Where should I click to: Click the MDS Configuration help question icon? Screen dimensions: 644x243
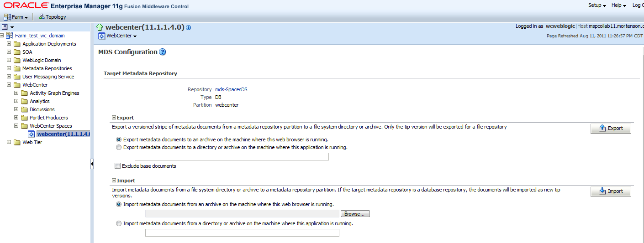coord(163,52)
